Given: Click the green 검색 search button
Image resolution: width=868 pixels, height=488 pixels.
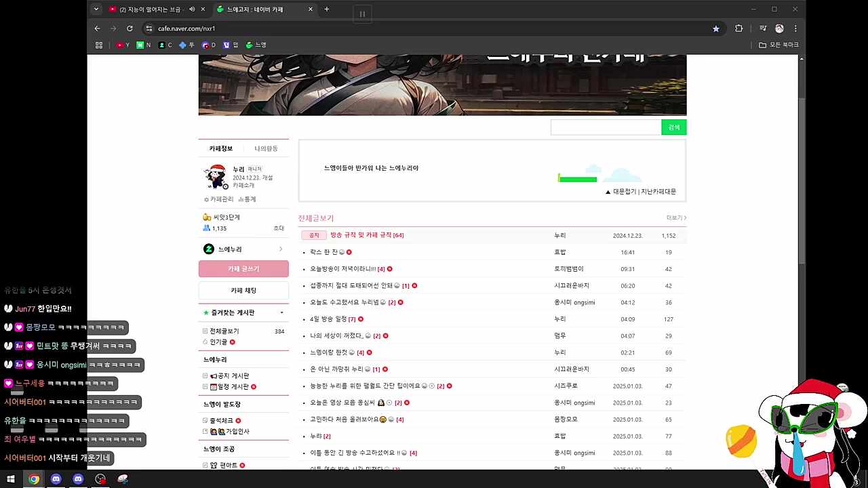Looking at the screenshot, I should 674,127.
